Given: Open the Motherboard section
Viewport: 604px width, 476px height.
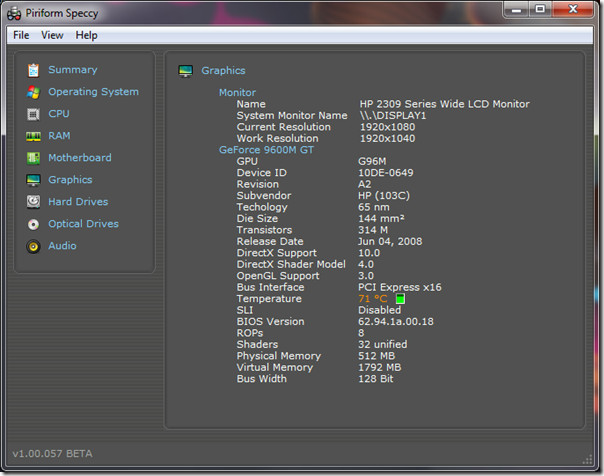Looking at the screenshot, I should pyautogui.click(x=80, y=158).
